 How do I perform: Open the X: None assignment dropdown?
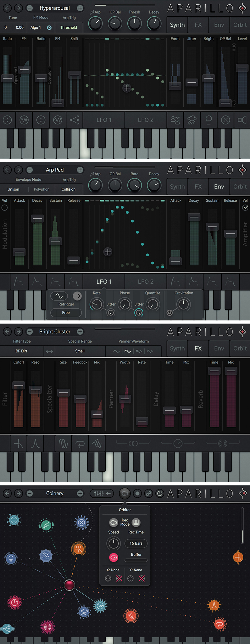tap(113, 570)
